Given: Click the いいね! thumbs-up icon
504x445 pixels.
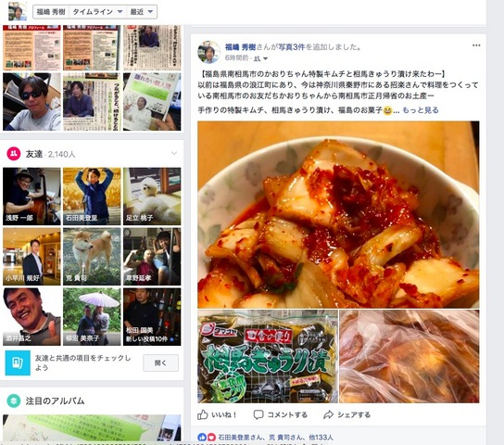Looking at the screenshot, I should [x=203, y=414].
